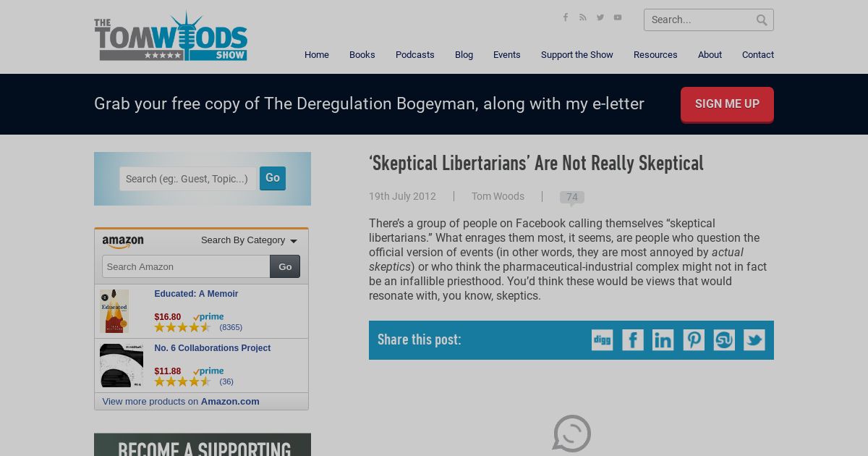Open the Podcasts menu item

click(415, 55)
